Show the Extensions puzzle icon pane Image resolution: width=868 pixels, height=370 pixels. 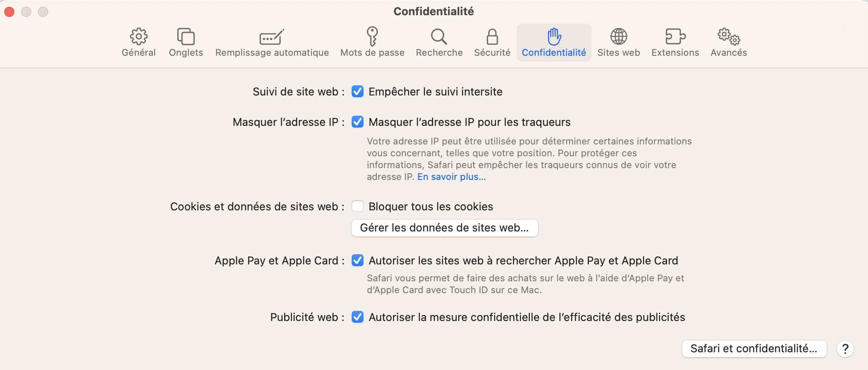pos(675,37)
